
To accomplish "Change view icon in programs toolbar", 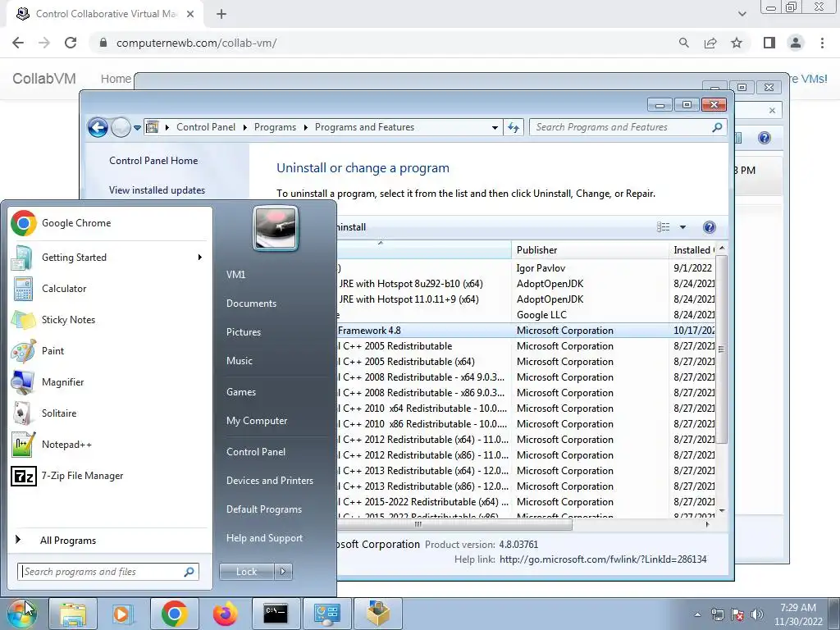I will click(663, 227).
